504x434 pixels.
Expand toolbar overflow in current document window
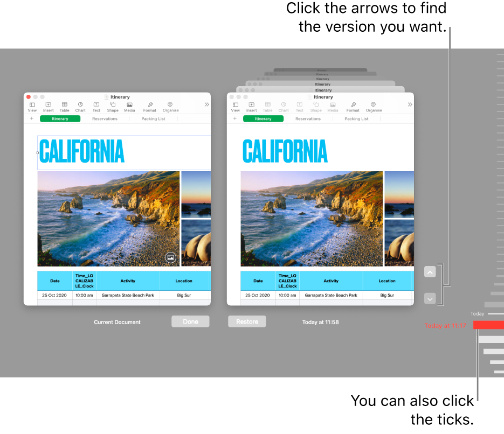click(x=206, y=104)
